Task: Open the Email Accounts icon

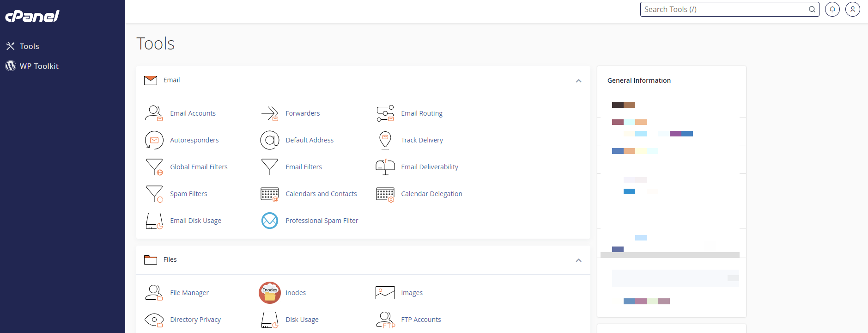Action: pyautogui.click(x=154, y=113)
